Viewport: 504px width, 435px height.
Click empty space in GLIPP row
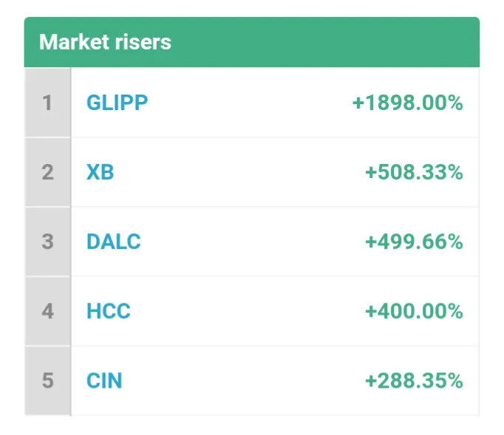pyautogui.click(x=250, y=103)
